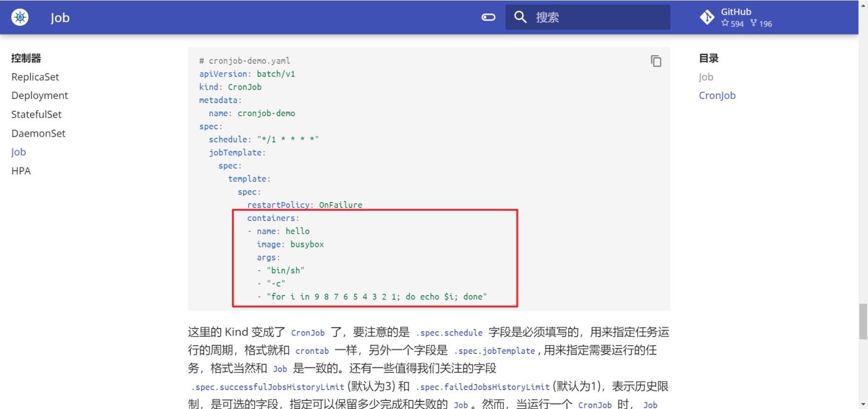Click the '# cronjob-demo.yaml' comment line
The image size is (868, 409).
(244, 61)
